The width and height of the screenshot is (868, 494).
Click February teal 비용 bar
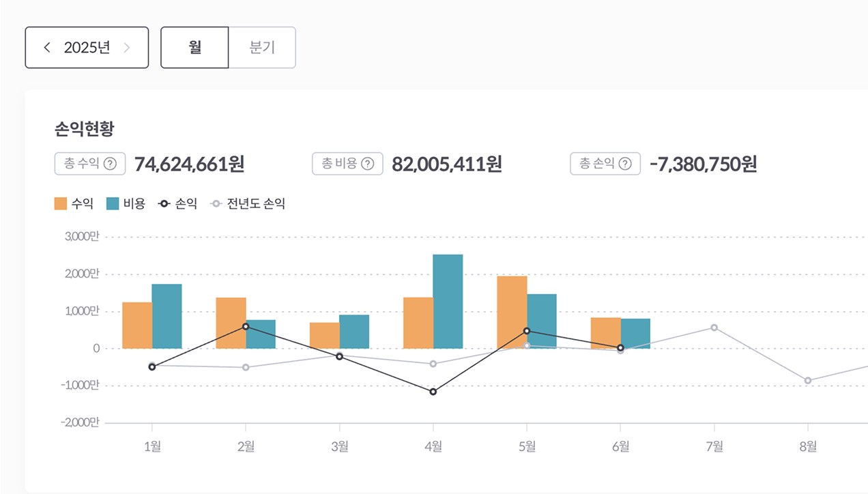(261, 334)
